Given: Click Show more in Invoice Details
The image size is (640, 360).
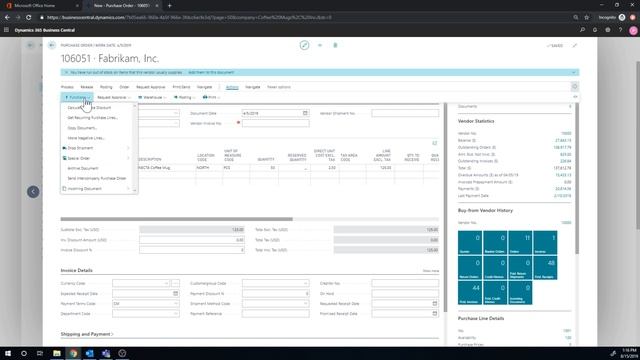Looking at the screenshot, I should tap(431, 271).
